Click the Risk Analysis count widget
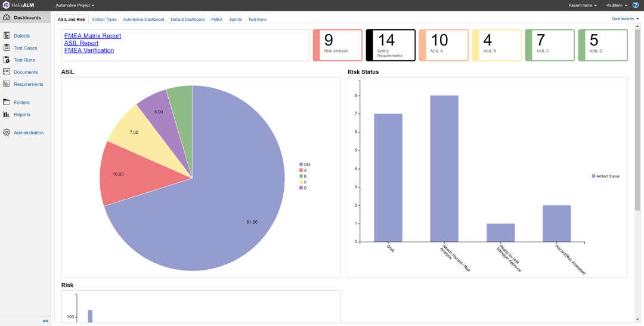The width and height of the screenshot is (644, 326). pos(338,45)
